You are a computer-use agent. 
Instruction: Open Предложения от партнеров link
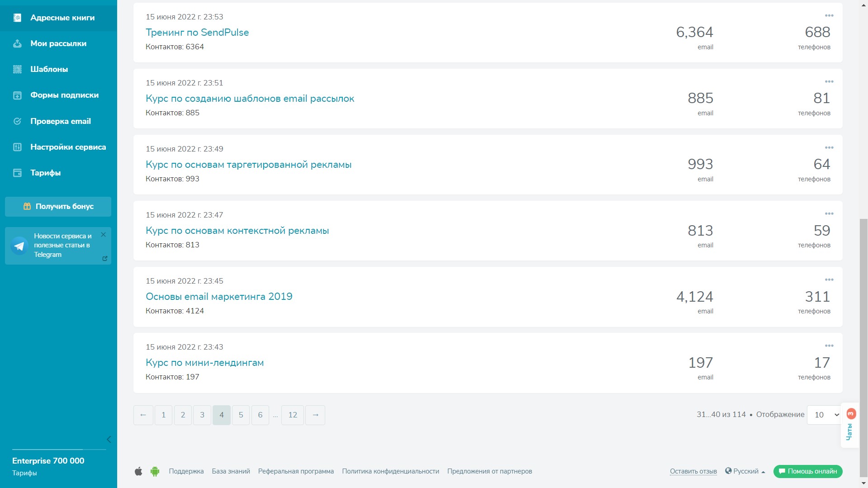(489, 471)
